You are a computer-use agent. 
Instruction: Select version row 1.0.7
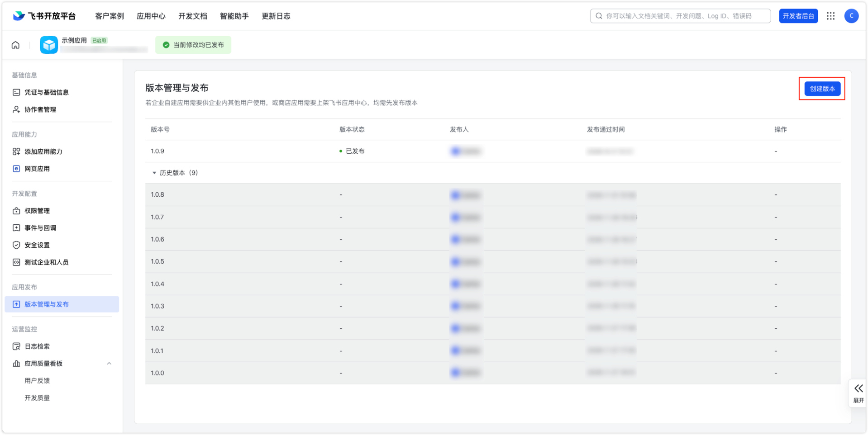pyautogui.click(x=493, y=217)
